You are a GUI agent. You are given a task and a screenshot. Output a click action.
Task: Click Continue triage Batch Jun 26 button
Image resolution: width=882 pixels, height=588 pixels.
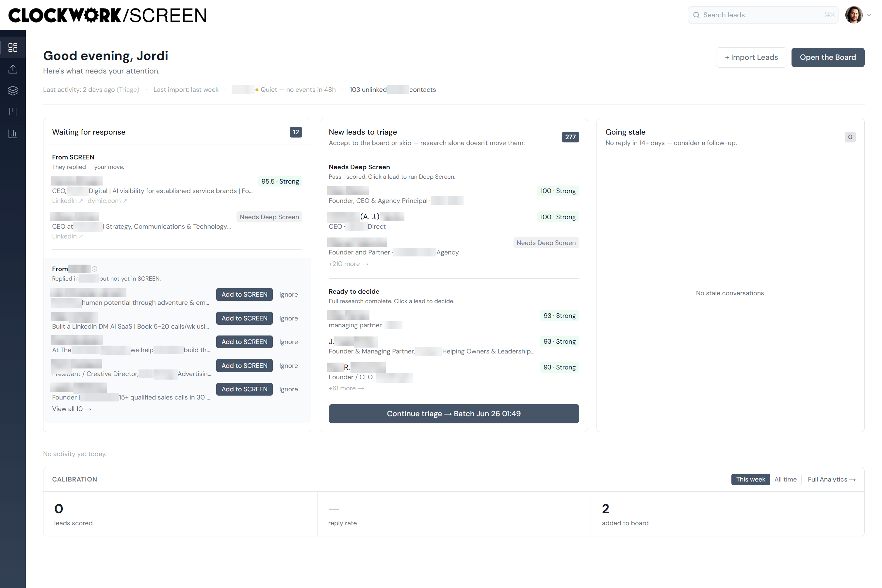454,414
